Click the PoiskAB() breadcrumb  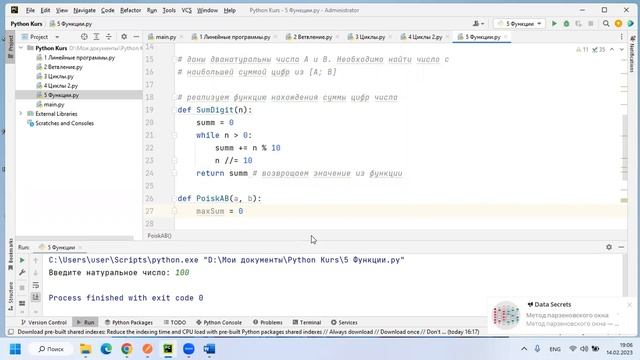tap(159, 236)
